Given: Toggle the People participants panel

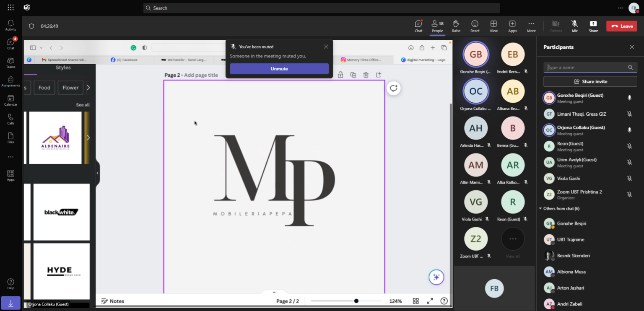Looking at the screenshot, I should 437,26.
